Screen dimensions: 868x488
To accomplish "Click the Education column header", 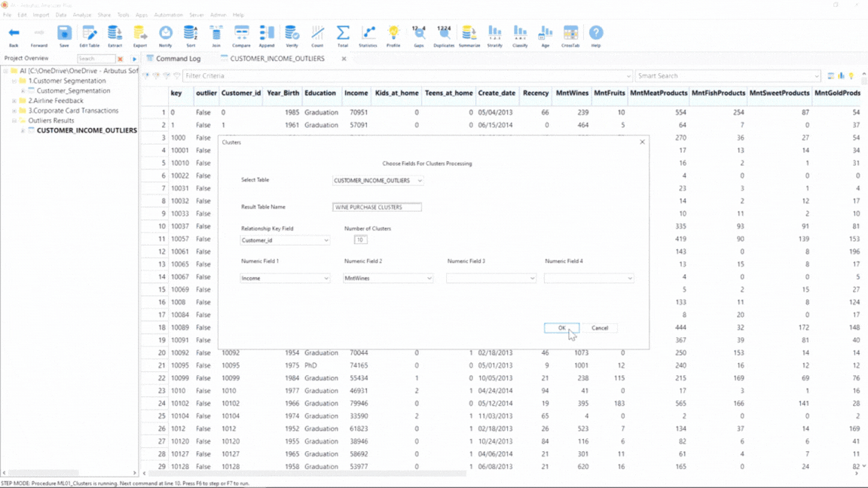I will tap(320, 93).
